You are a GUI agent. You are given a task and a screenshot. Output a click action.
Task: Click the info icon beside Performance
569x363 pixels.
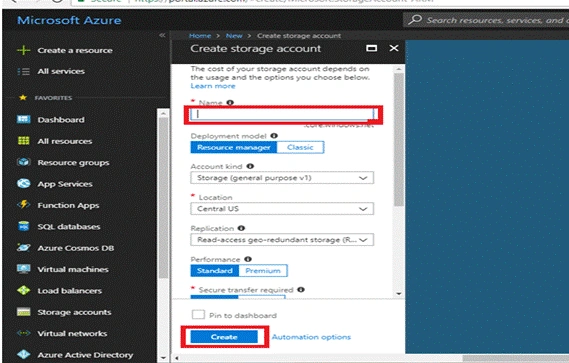[x=248, y=259]
